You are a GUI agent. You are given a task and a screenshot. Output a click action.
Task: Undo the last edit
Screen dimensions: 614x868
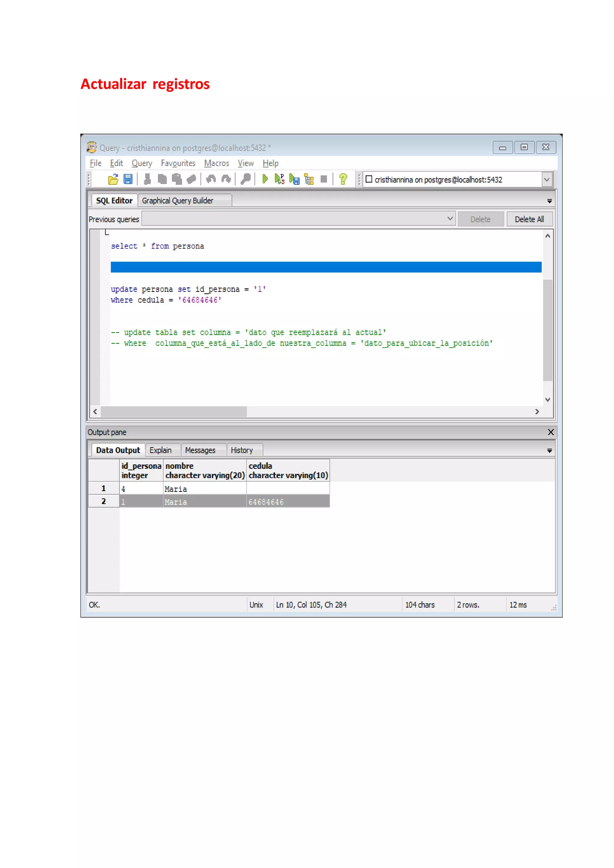coord(211,179)
